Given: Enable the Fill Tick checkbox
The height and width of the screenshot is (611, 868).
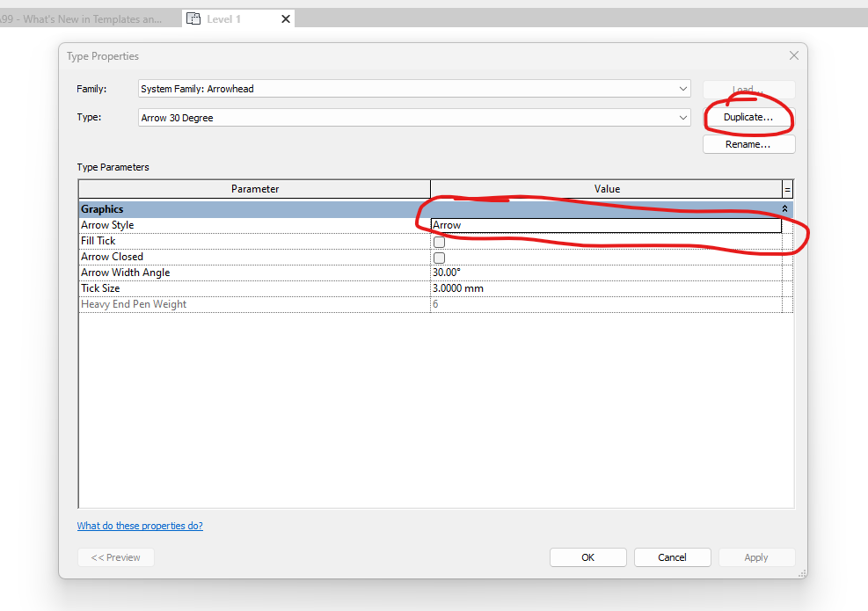Looking at the screenshot, I should (x=439, y=241).
